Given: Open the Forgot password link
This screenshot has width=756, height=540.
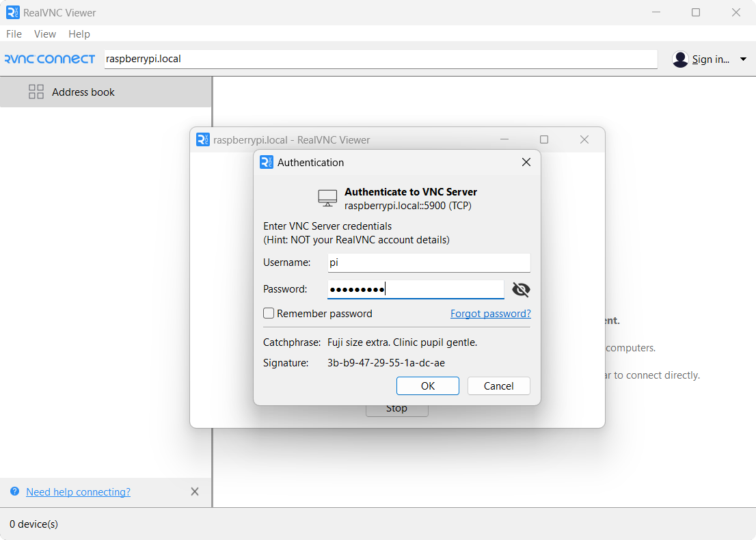Looking at the screenshot, I should click(x=490, y=313).
